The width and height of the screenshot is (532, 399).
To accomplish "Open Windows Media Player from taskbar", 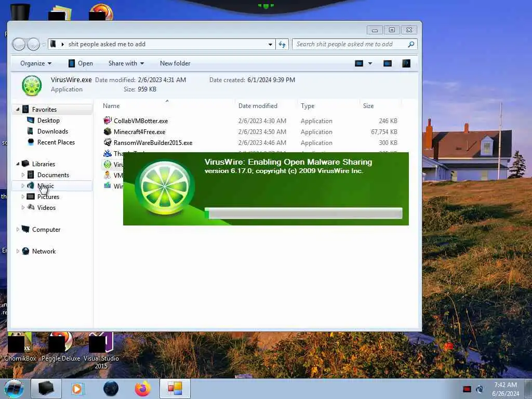I will (x=77, y=389).
